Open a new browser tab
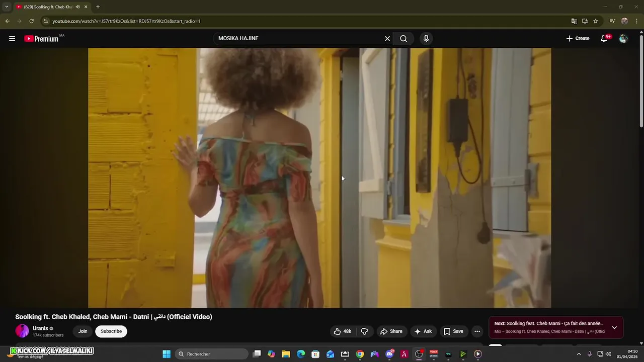Image resolution: width=644 pixels, height=362 pixels. pos(98,7)
